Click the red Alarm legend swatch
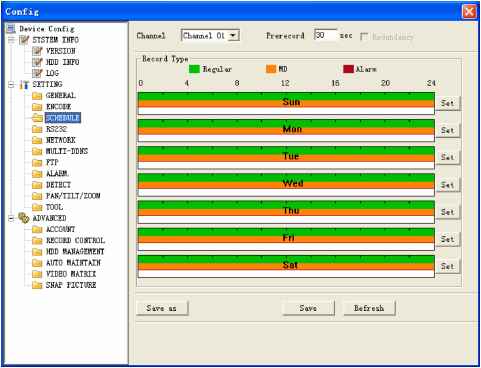Viewport: 481px width, 368px height. point(348,69)
